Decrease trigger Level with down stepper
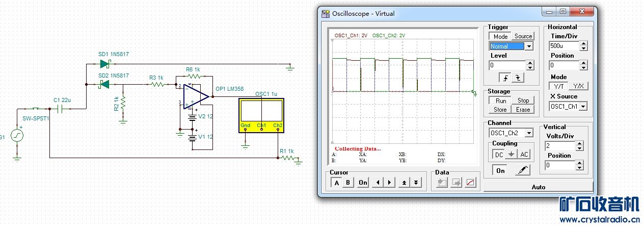The width and height of the screenshot is (644, 226). (x=530, y=67)
